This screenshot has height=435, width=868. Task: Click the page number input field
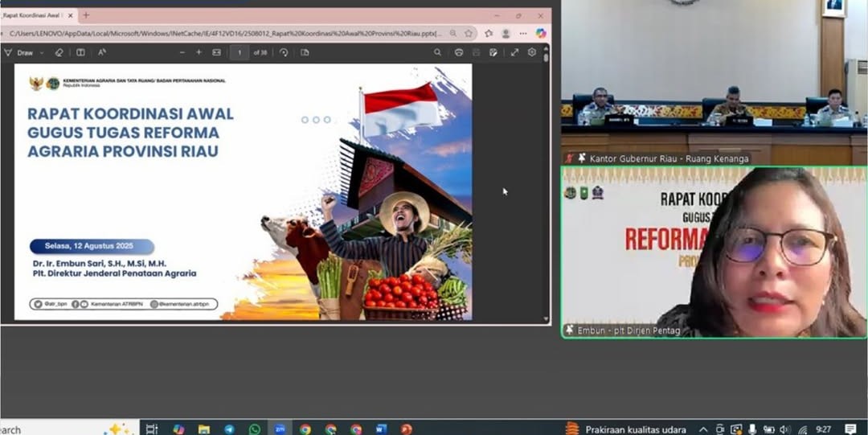(x=239, y=52)
